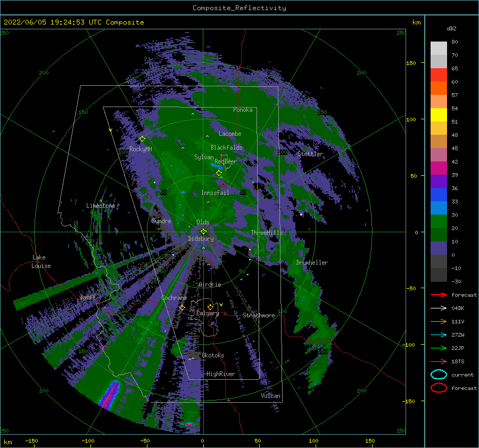The height and width of the screenshot is (448, 479).
Task: Select the bright yellow 54-51 dBZ swatch
Action: point(439,115)
